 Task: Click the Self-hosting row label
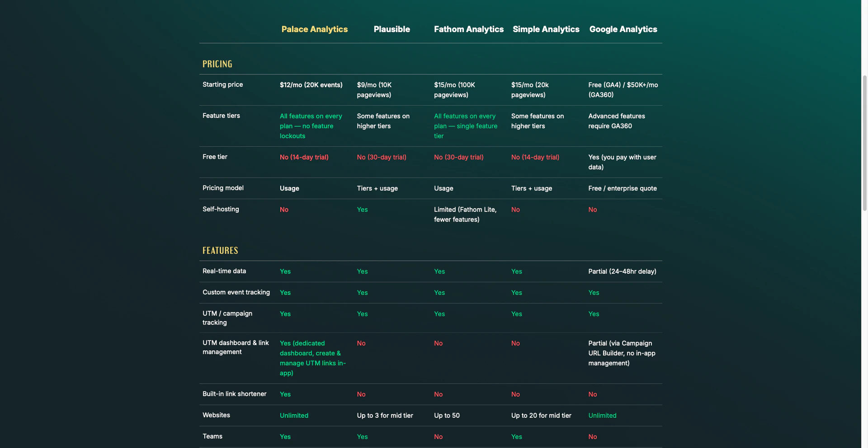(221, 209)
